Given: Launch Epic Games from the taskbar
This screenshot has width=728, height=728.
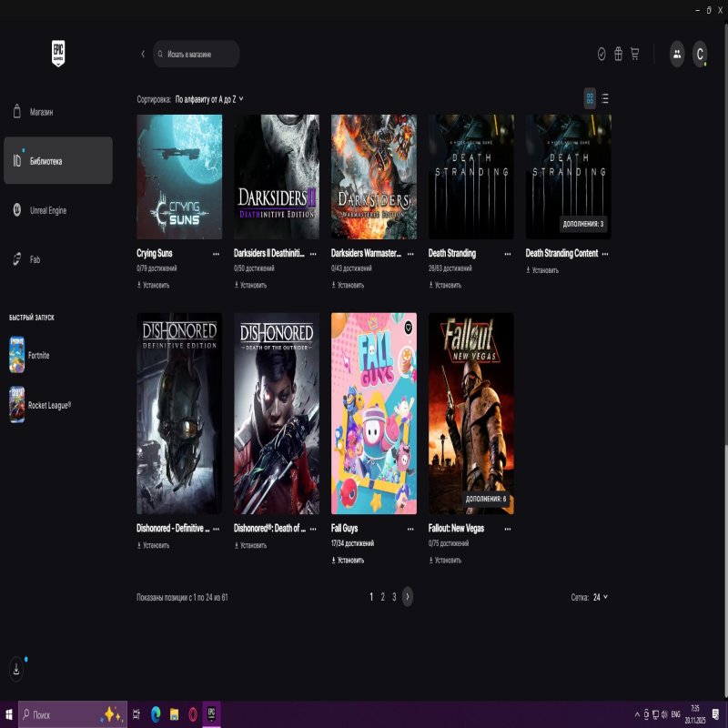Looking at the screenshot, I should (211, 714).
